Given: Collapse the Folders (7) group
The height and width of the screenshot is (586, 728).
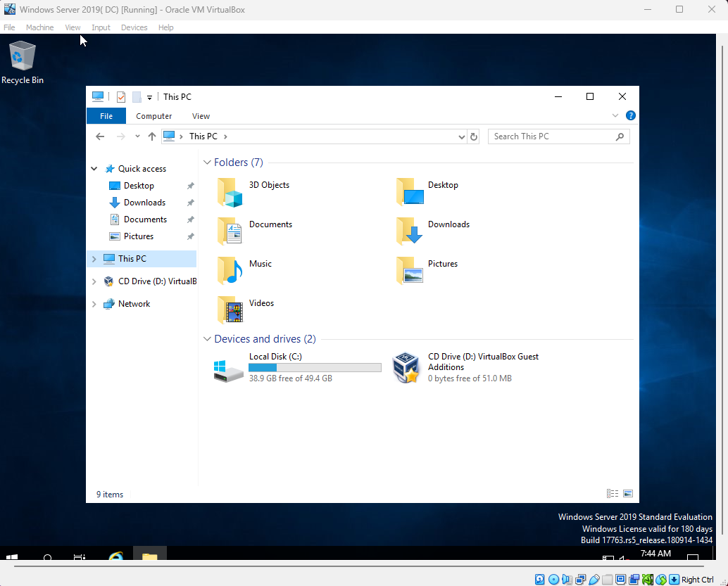Looking at the screenshot, I should click(207, 163).
